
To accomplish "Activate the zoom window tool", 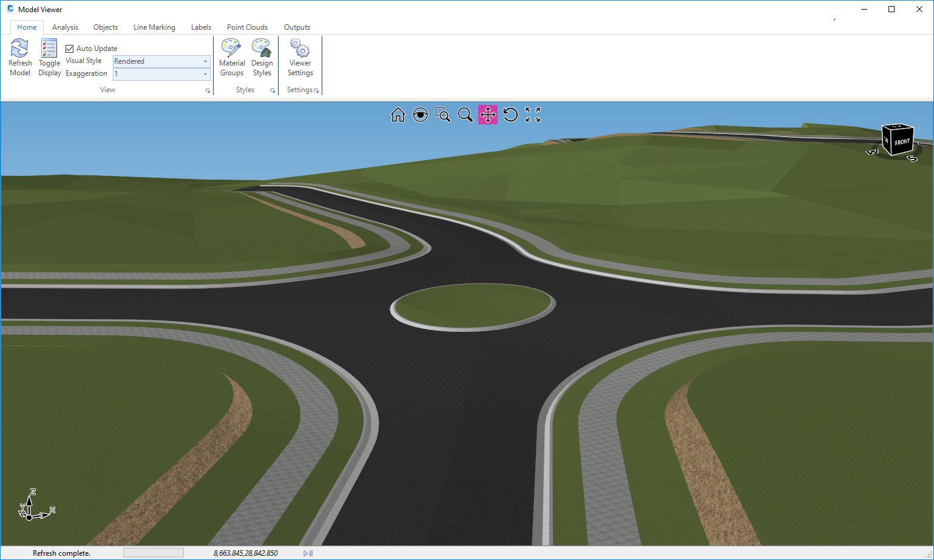I will (443, 115).
